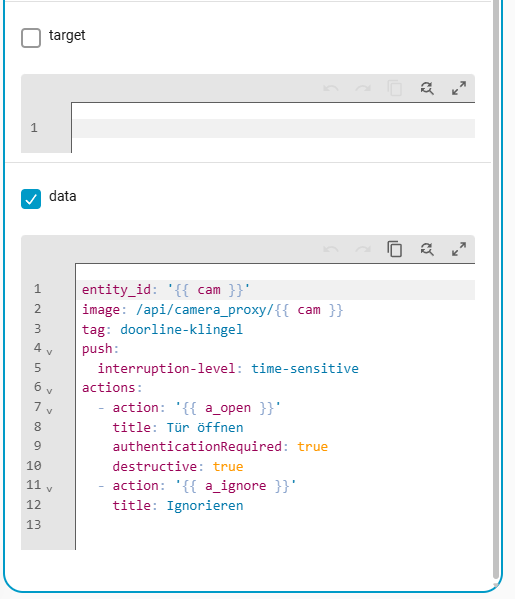
Task: Fold the a_ignore action at line 11
Action: 49,489
